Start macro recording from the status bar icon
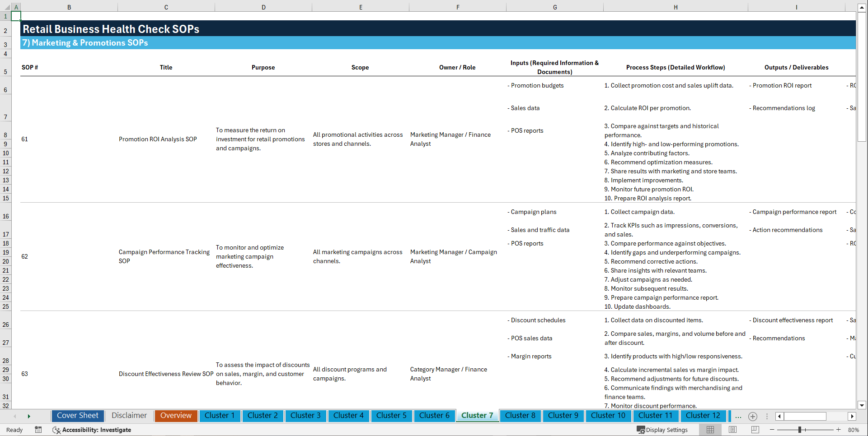Screen dimensions: 868x436 38,430
